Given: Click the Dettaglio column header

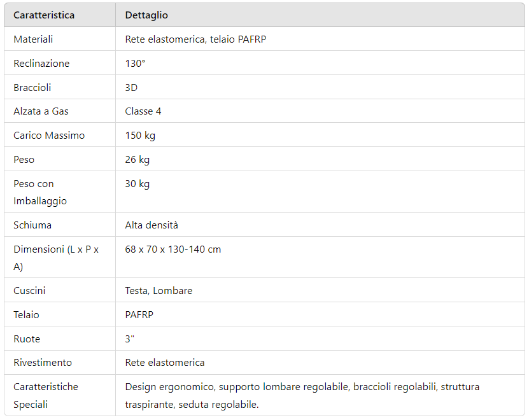Looking at the screenshot, I should pyautogui.click(x=146, y=15).
